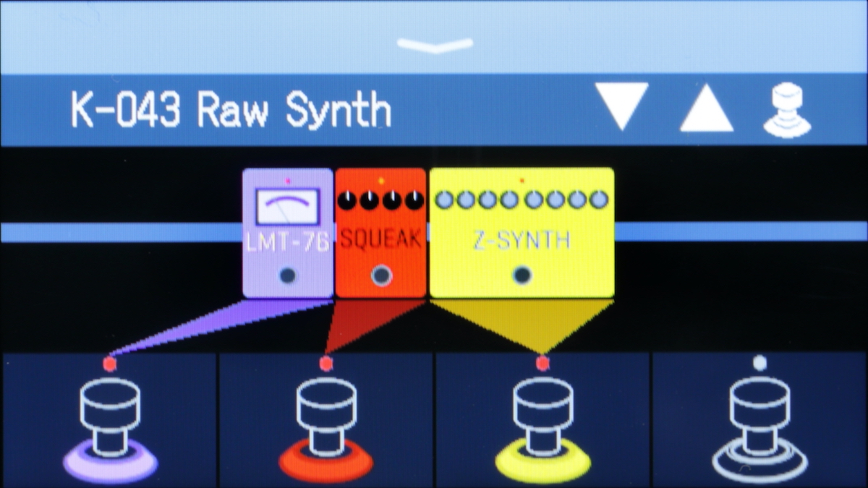
Task: Tap the footswitch mode icon in header
Action: tap(787, 110)
